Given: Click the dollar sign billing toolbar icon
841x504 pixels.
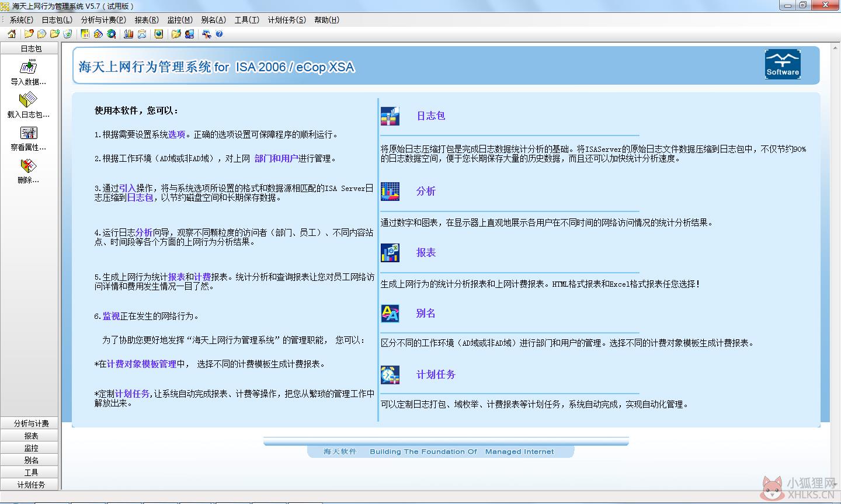Looking at the screenshot, I should 98,34.
